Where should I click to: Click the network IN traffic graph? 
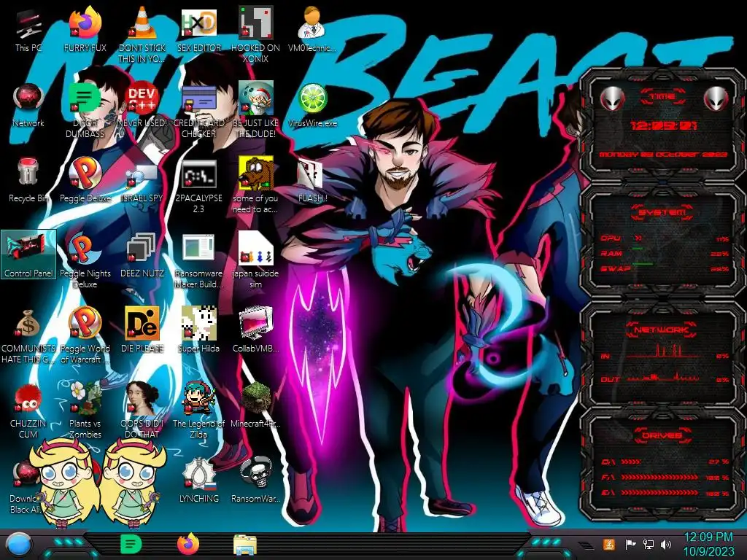tap(663, 351)
